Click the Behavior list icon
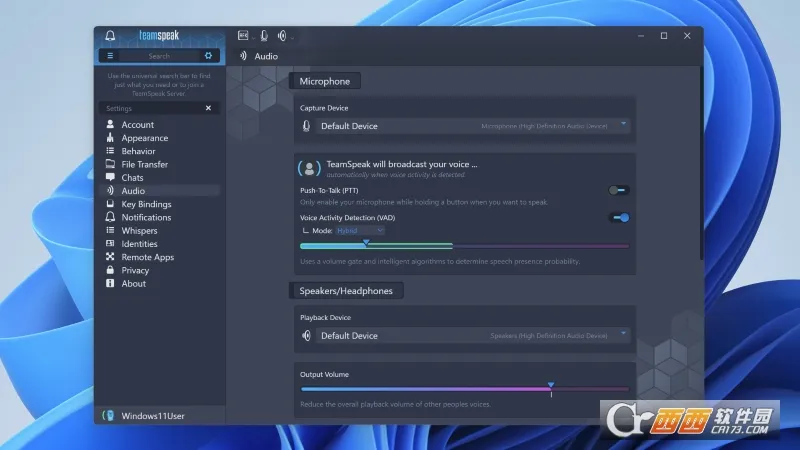Viewport: 800px width, 450px height. point(110,151)
